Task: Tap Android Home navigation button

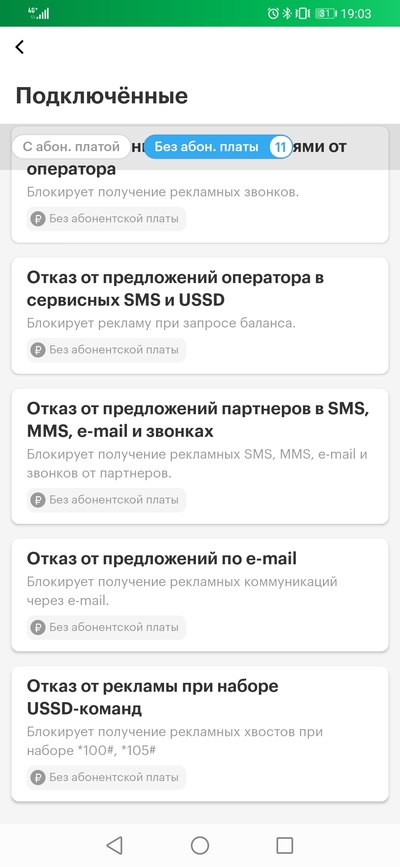Action: tap(200, 845)
